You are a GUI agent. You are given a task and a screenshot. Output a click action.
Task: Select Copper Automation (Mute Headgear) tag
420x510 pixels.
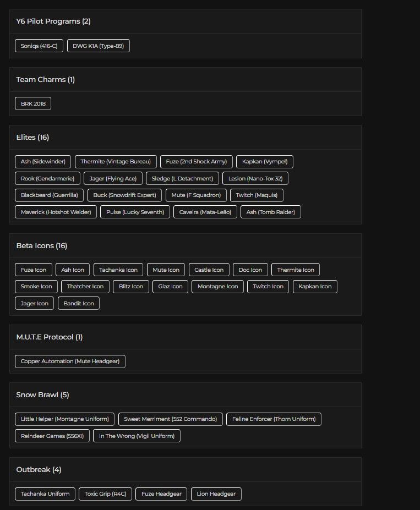tap(70, 361)
